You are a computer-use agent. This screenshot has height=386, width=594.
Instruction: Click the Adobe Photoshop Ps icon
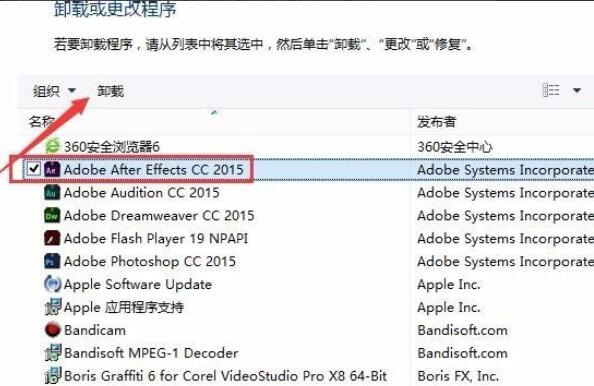[52, 261]
